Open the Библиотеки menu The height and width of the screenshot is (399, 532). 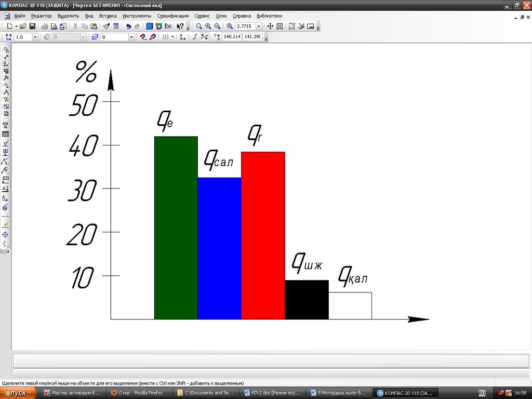pos(270,16)
